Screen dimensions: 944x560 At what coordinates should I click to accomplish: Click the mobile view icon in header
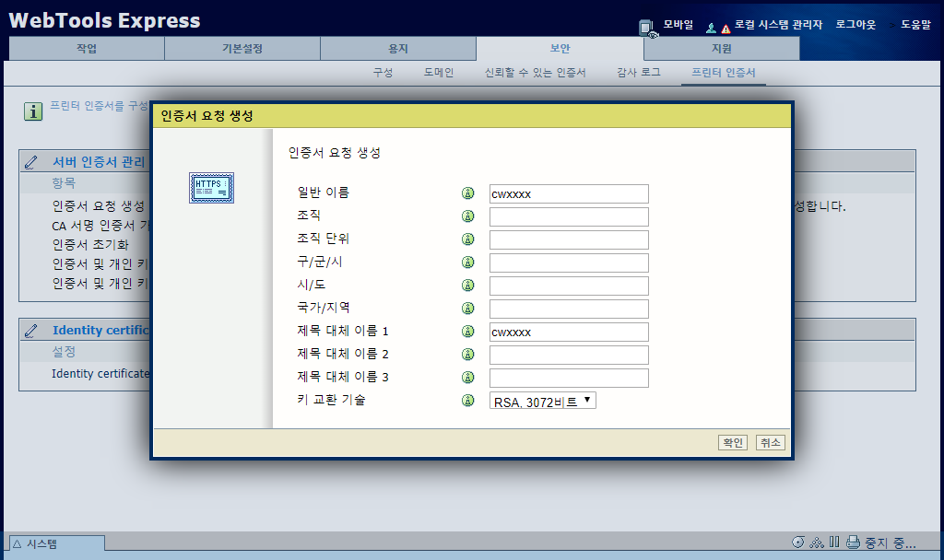point(648,28)
